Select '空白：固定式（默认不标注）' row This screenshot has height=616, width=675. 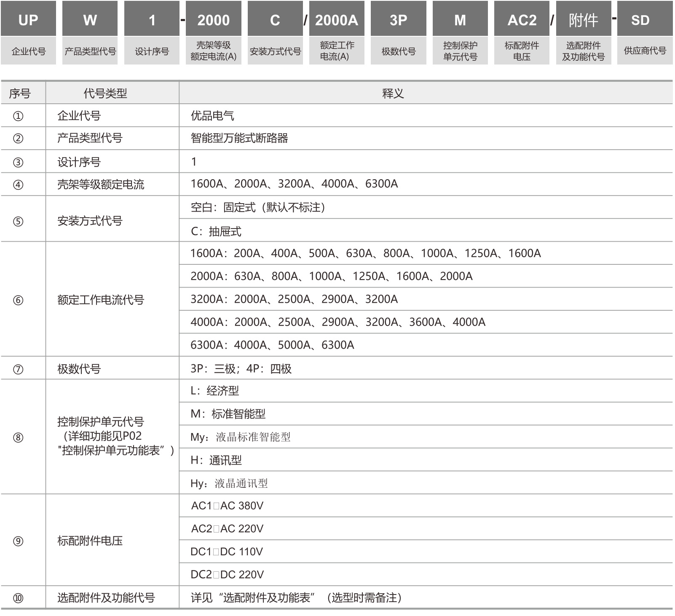(426, 207)
